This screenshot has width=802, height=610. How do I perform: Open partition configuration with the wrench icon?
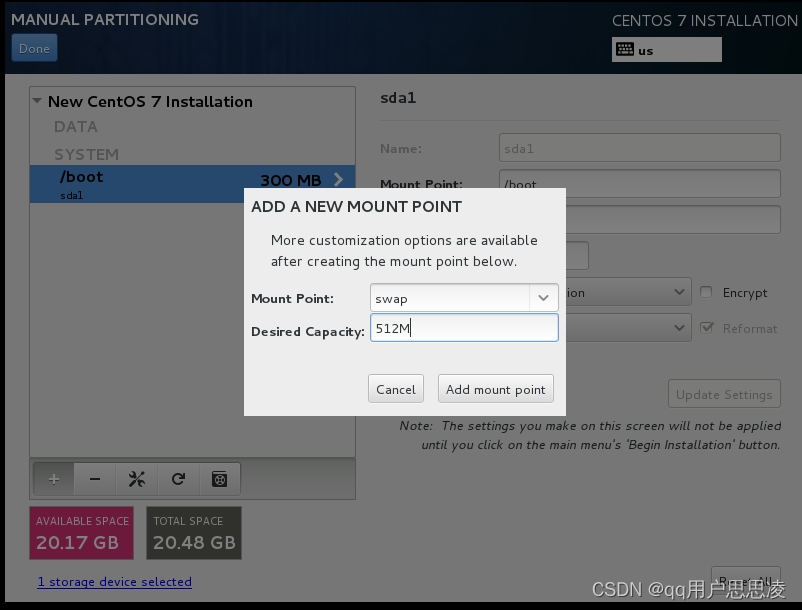point(136,478)
